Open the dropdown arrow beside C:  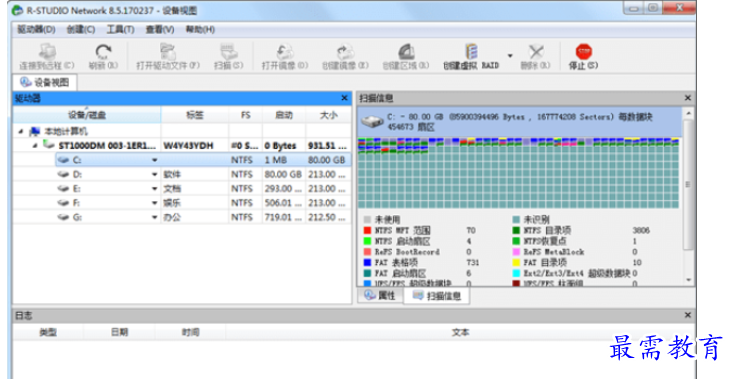click(154, 160)
